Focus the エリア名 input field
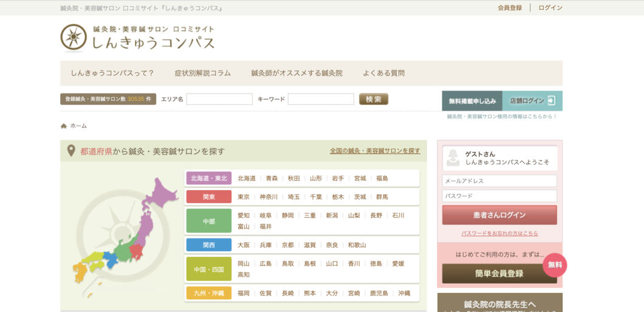This screenshot has height=312, width=644. tap(219, 99)
